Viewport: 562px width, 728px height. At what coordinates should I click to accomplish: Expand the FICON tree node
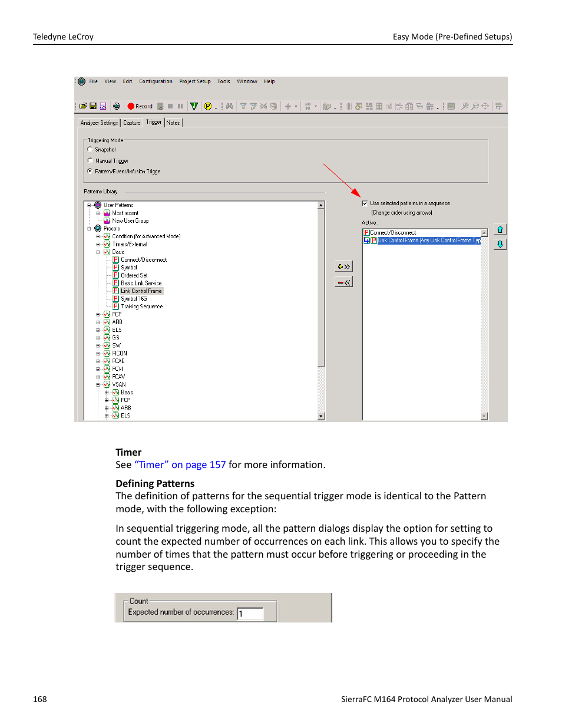pyautogui.click(x=98, y=354)
